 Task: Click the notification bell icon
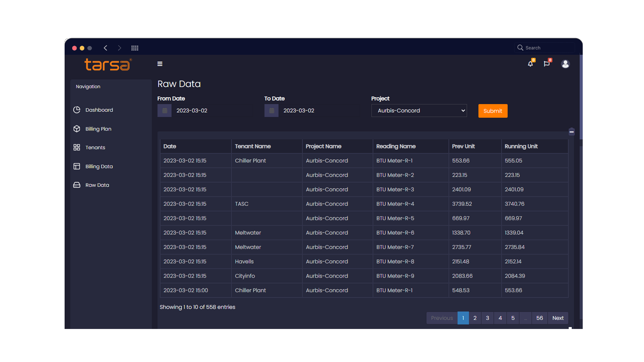click(530, 64)
